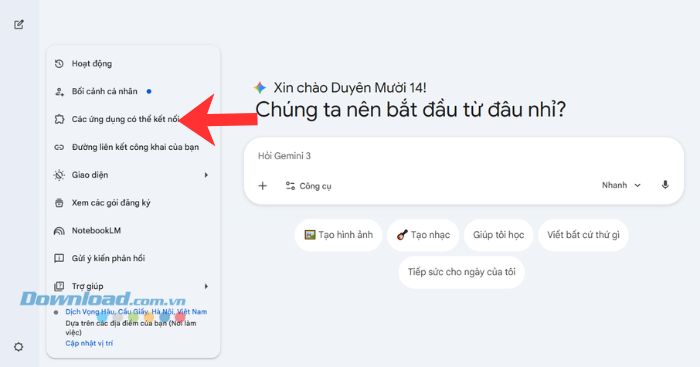The width and height of the screenshot is (700, 367).
Task: Click the puzzle icon for connectable apps
Action: click(59, 119)
